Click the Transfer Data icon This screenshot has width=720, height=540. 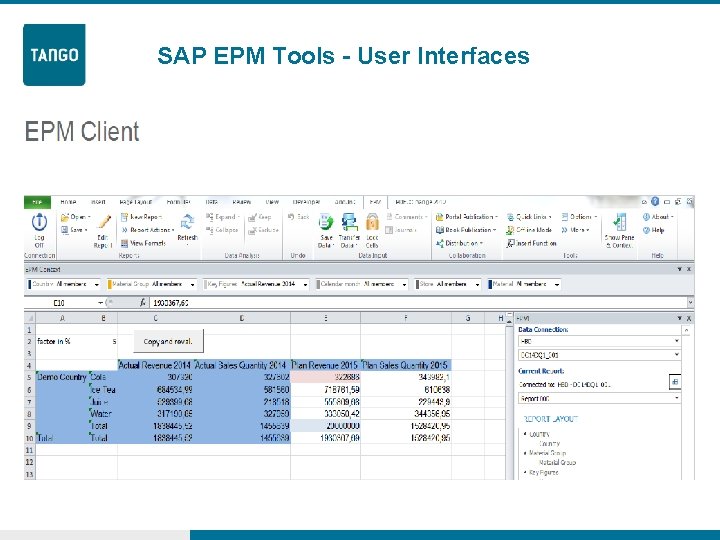(349, 222)
